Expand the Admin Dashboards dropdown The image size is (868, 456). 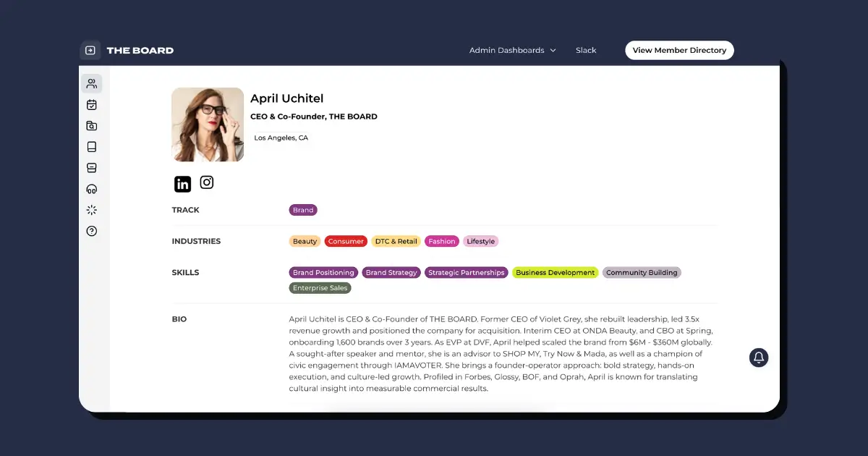[512, 51]
